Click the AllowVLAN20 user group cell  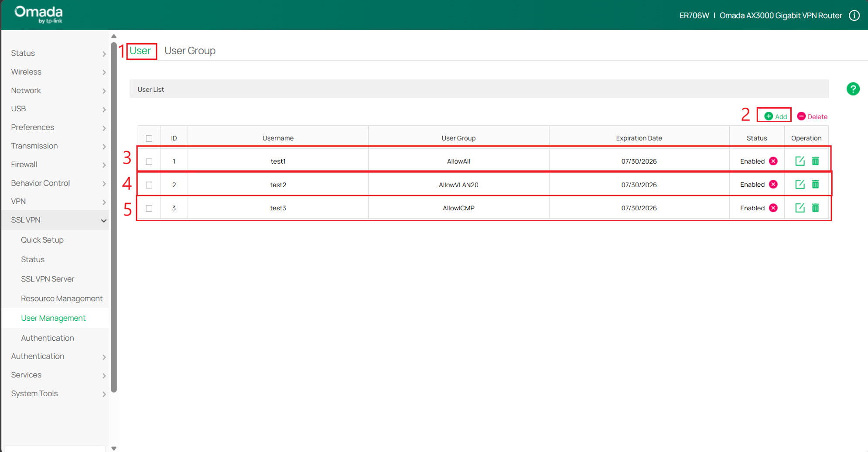pos(458,185)
